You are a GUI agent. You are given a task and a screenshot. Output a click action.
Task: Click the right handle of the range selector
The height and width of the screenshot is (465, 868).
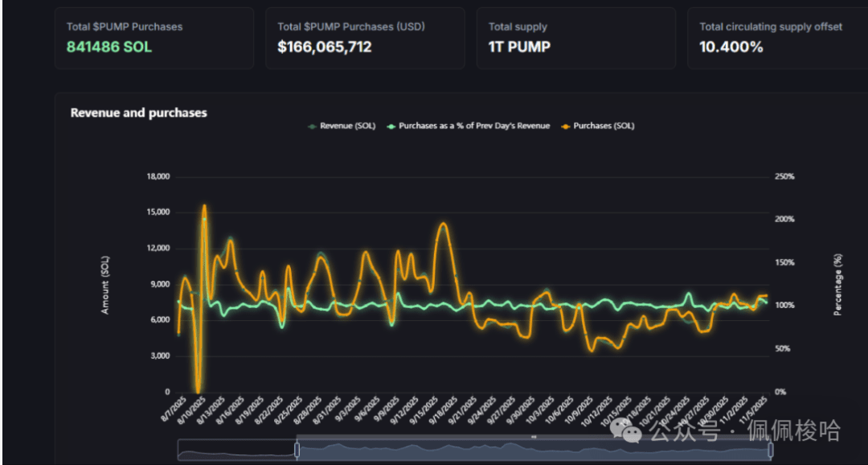pos(771,451)
